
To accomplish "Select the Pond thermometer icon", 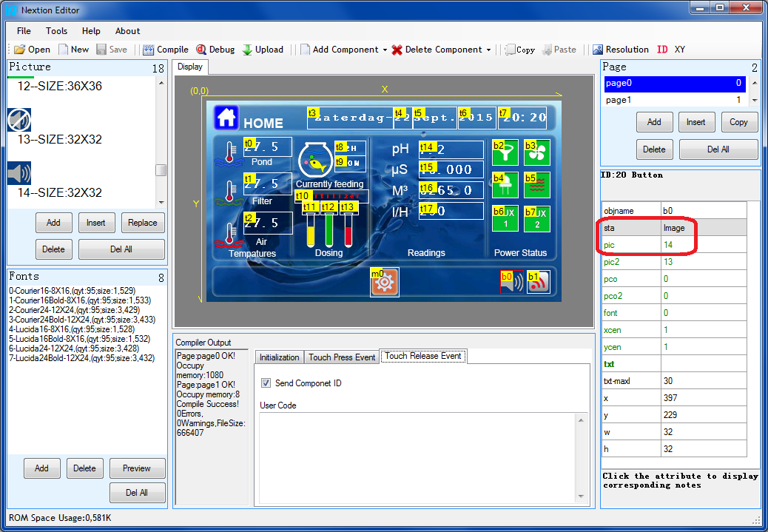I will [229, 155].
